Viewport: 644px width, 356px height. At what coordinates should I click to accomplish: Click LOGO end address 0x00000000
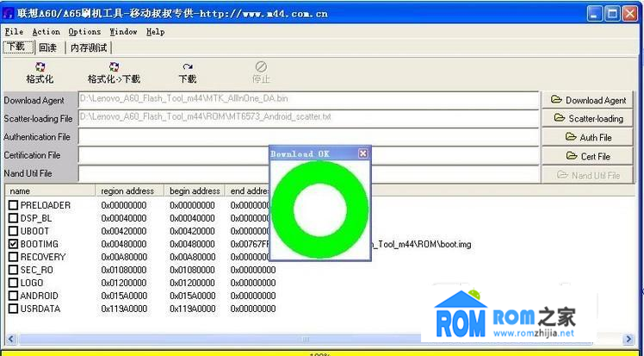(x=253, y=283)
